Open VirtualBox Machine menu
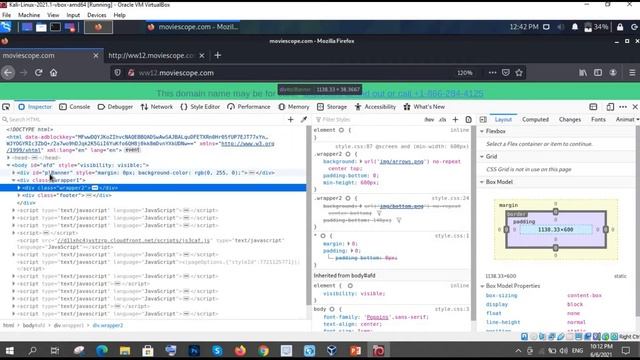 point(29,15)
